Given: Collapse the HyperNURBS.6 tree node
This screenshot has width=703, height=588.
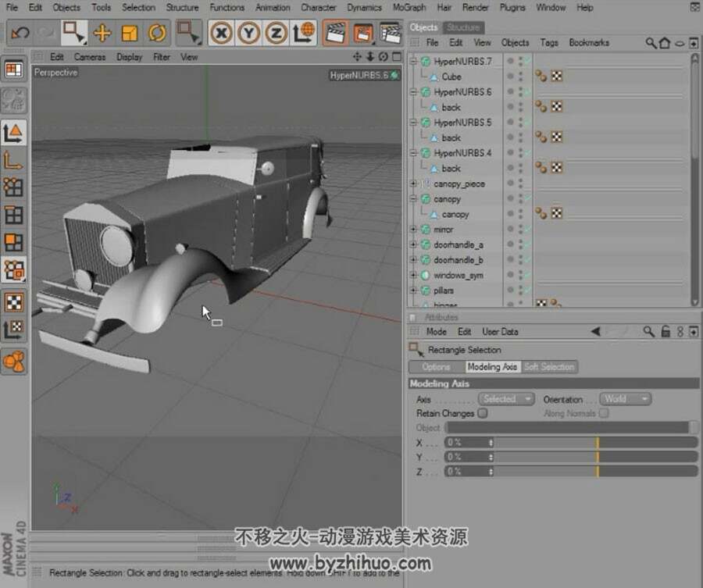Looking at the screenshot, I should click(413, 92).
